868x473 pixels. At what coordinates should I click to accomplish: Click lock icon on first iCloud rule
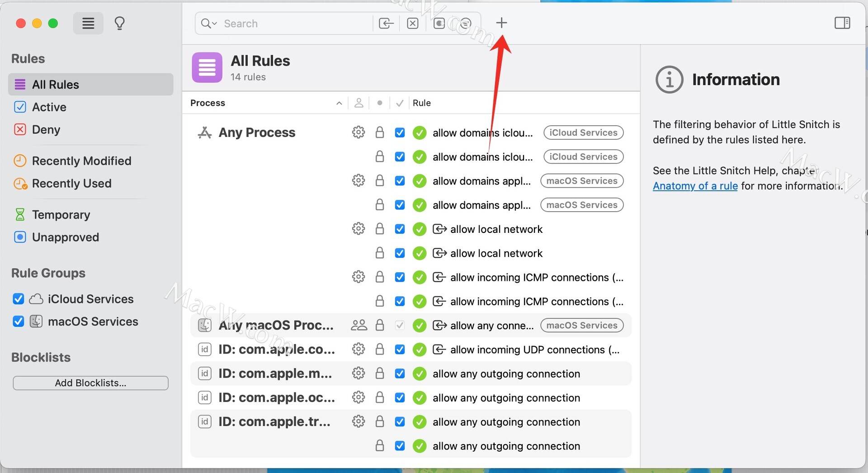[380, 132]
